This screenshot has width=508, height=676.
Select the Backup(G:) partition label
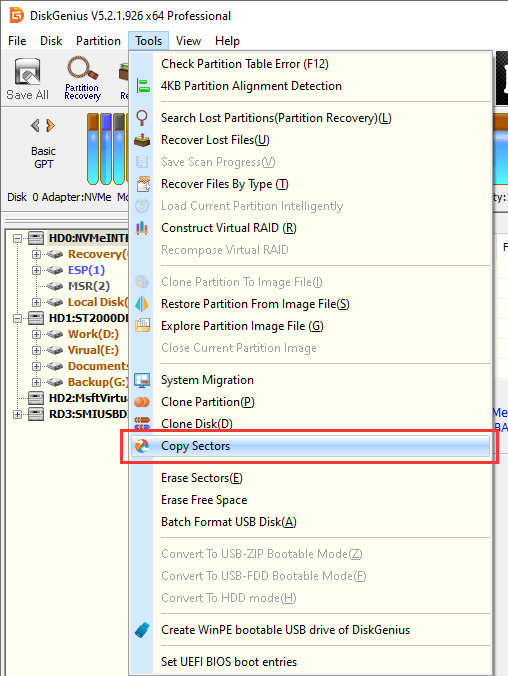pyautogui.click(x=98, y=382)
